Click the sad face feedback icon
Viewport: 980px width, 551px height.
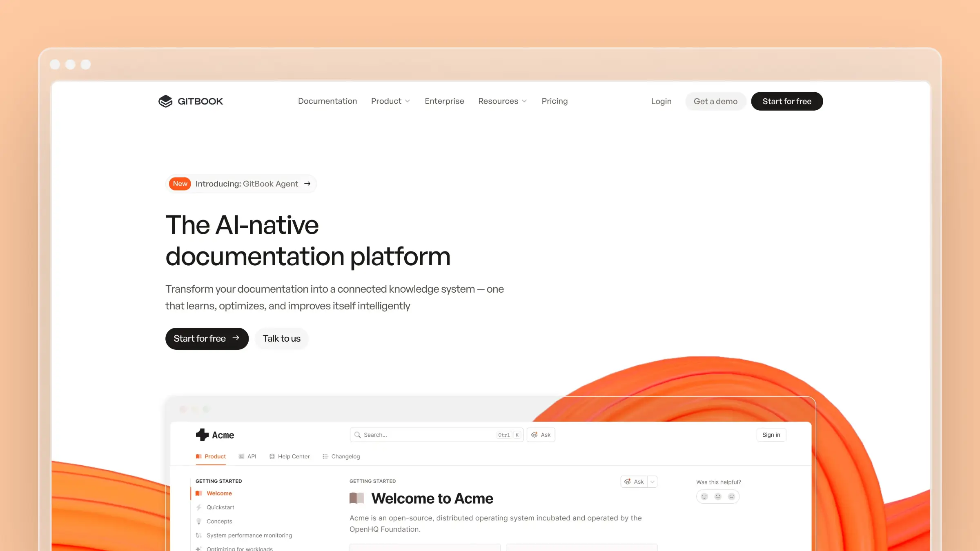point(731,496)
